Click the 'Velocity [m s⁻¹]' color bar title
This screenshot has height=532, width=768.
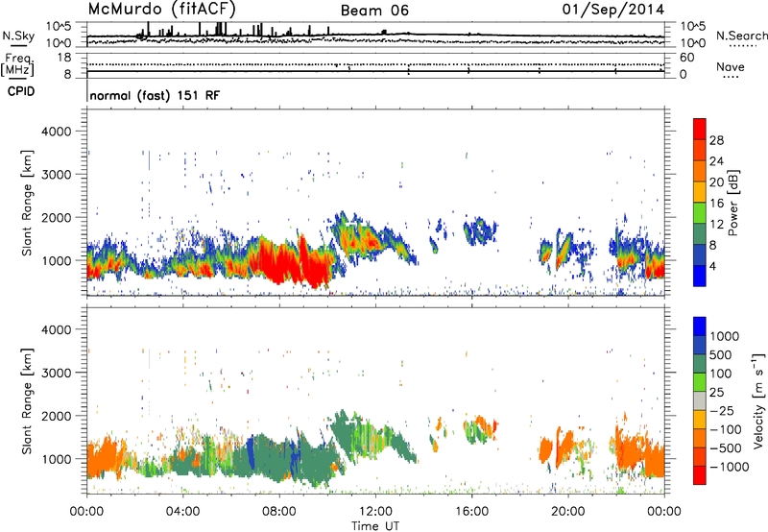[758, 400]
